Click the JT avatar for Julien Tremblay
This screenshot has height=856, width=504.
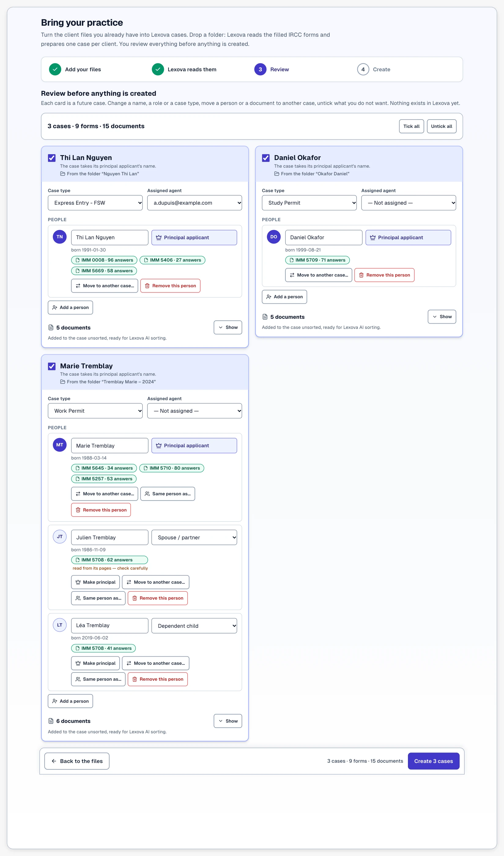tap(60, 537)
